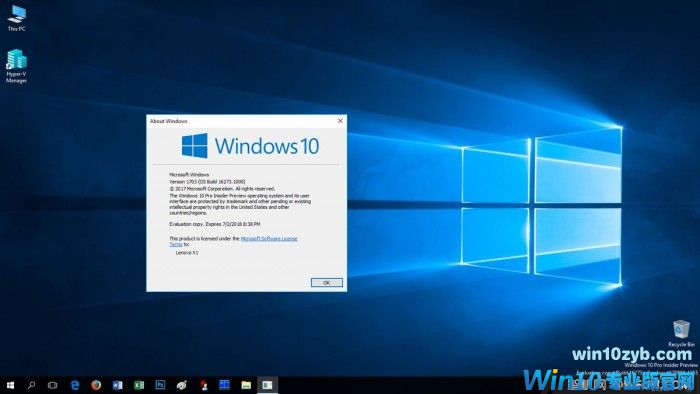The height and width of the screenshot is (394, 700).
Task: Open the Windows Start menu
Action: click(x=10, y=385)
